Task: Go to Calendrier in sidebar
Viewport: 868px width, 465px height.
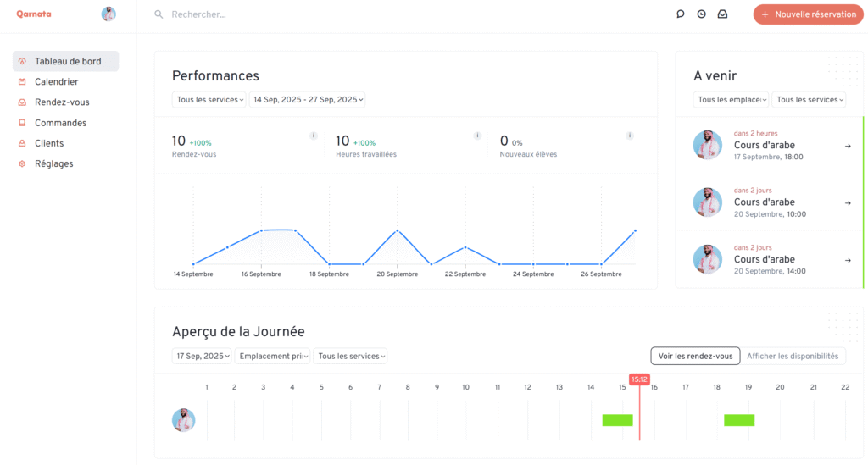Action: coord(56,82)
